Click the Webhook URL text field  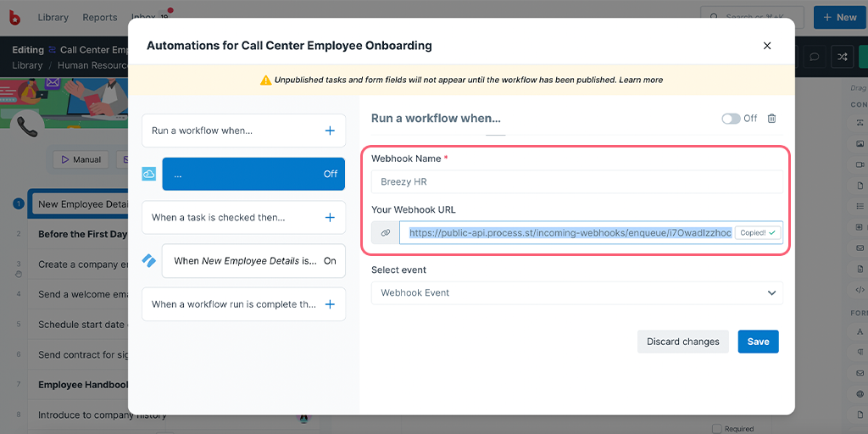click(570, 233)
